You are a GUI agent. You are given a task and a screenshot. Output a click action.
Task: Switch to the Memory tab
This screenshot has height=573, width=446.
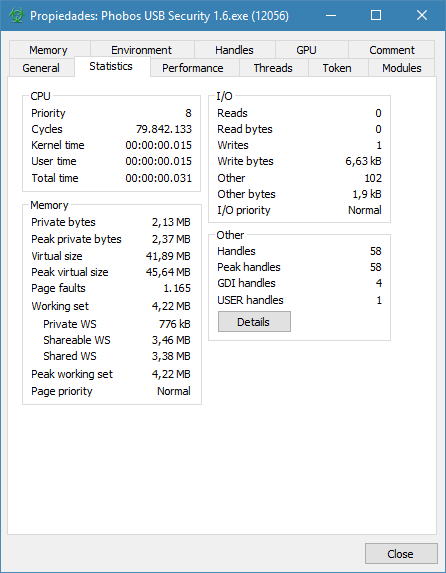pyautogui.click(x=50, y=50)
